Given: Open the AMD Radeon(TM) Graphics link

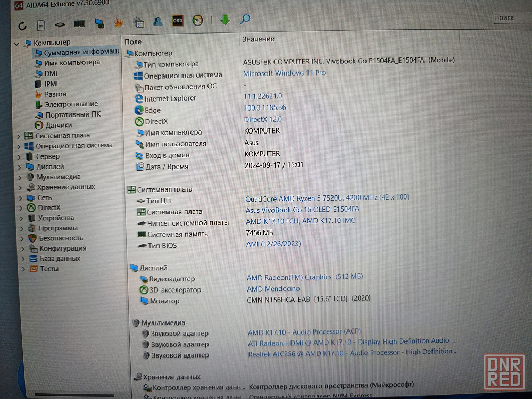Looking at the screenshot, I should coord(305,277).
